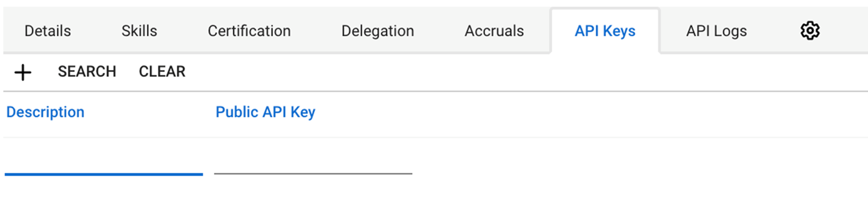Click the CLEAR button
Viewport: 868px width, 203px height.
(x=162, y=72)
